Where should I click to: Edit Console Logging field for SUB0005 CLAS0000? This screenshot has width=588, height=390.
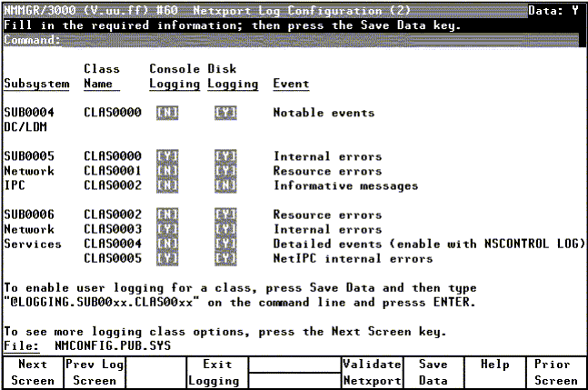click(167, 156)
